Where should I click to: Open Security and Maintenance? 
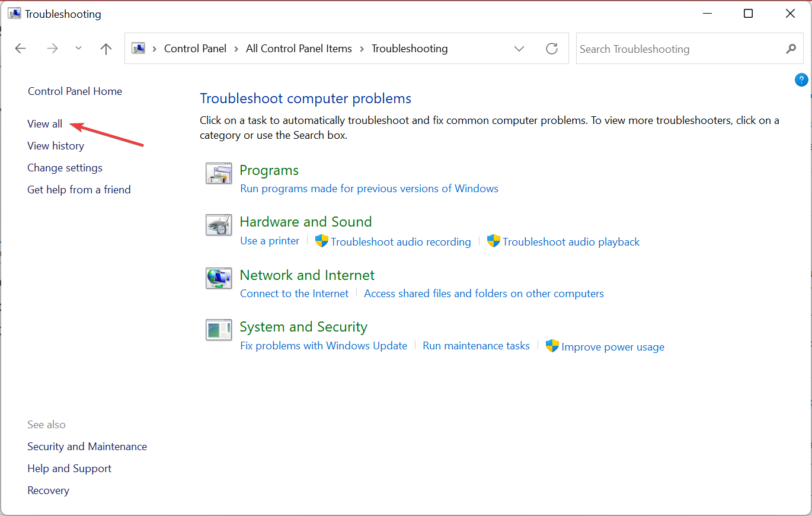87,447
